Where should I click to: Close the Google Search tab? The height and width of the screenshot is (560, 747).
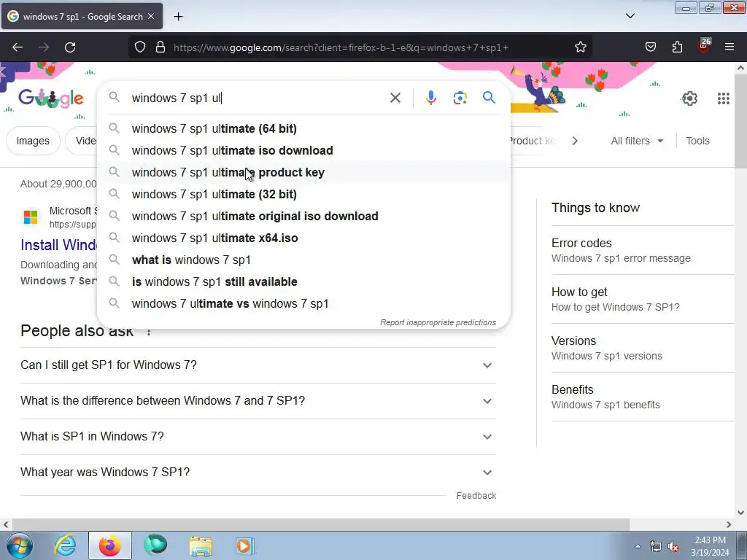click(x=151, y=16)
